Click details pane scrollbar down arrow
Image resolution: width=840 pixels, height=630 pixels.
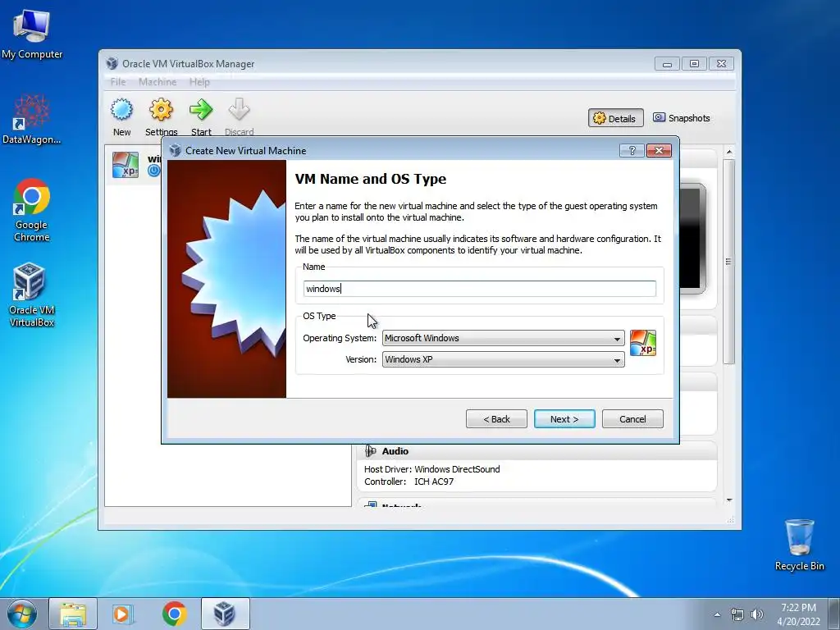point(729,500)
